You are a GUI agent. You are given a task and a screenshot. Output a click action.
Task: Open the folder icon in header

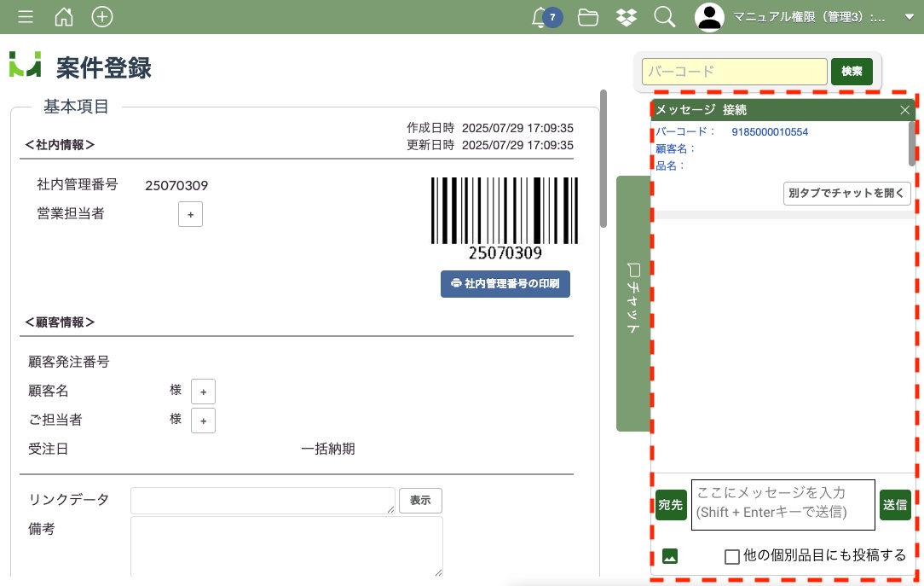[x=587, y=17]
